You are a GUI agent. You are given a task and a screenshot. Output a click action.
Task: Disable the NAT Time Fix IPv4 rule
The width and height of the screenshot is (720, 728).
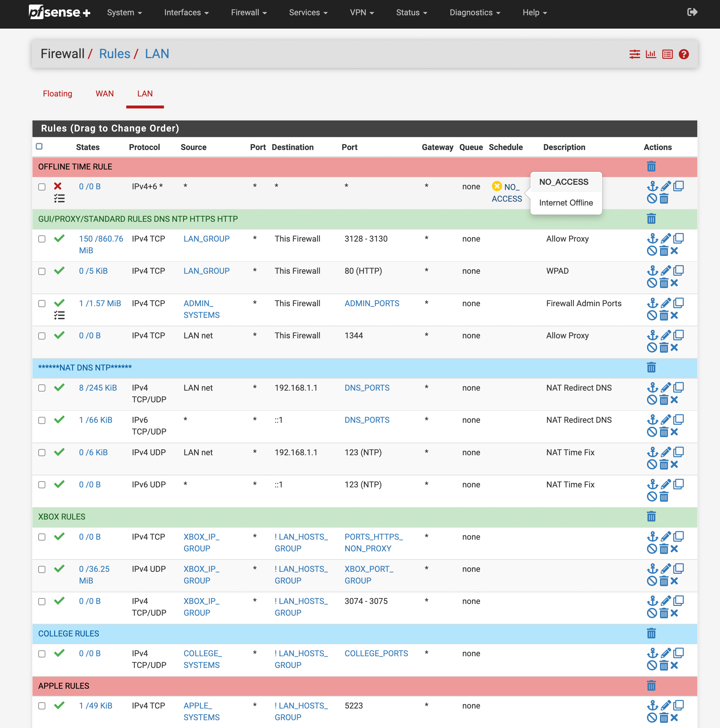pyautogui.click(x=652, y=464)
